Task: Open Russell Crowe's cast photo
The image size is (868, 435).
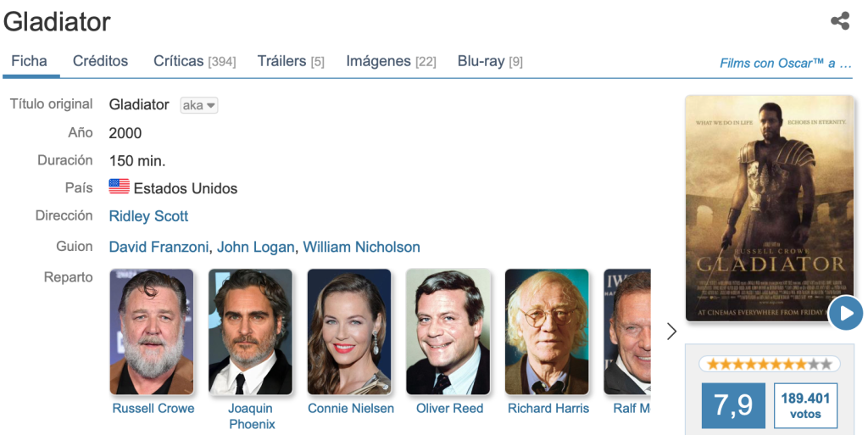Action: [x=152, y=332]
